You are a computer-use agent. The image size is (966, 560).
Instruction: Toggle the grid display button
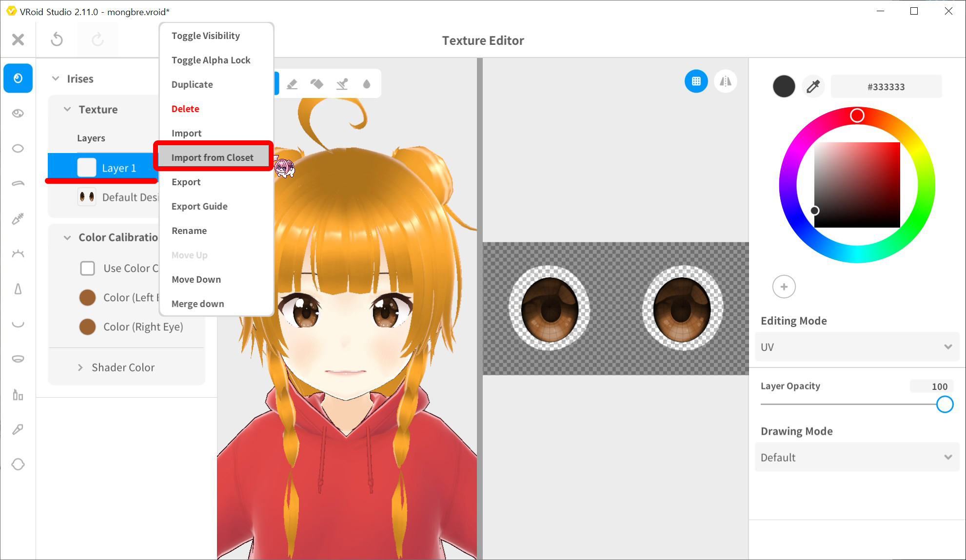(x=696, y=81)
